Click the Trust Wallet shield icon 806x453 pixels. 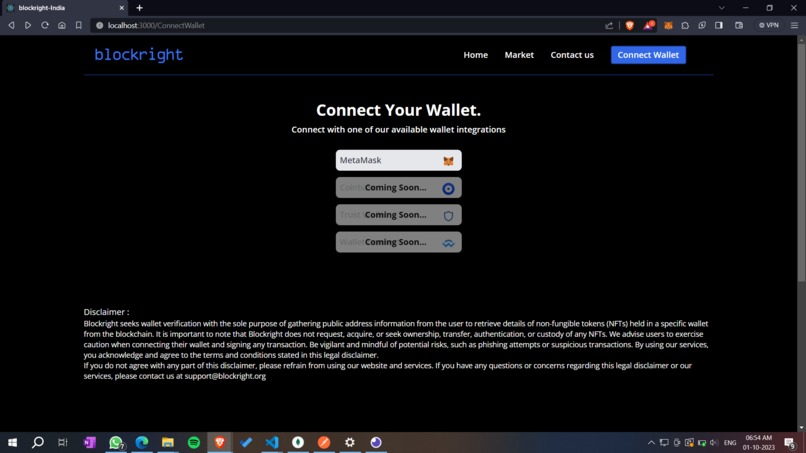448,216
